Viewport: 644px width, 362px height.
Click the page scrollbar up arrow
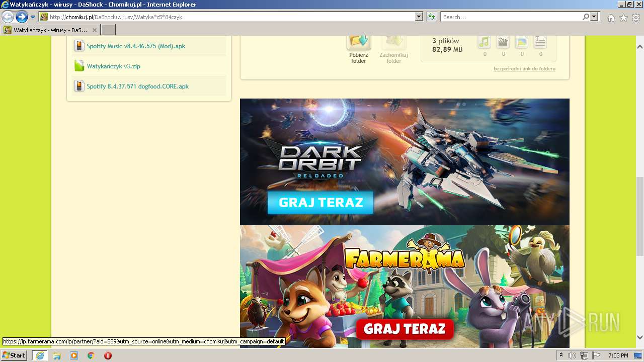tap(640, 47)
